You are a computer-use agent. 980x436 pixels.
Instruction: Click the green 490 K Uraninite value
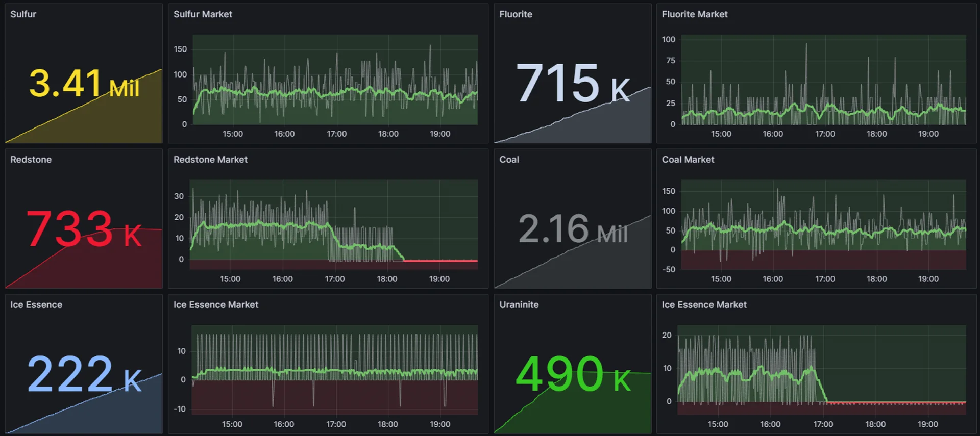pyautogui.click(x=573, y=374)
